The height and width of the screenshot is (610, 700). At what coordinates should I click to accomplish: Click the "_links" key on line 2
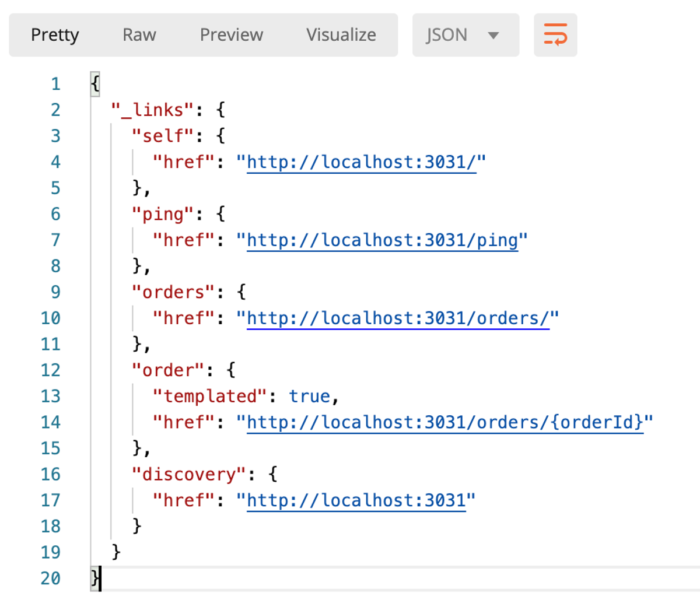tap(152, 110)
